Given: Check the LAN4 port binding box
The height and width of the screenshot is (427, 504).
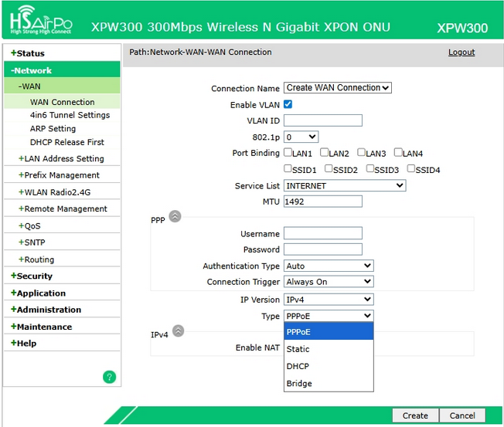Looking at the screenshot, I should coord(398,152).
